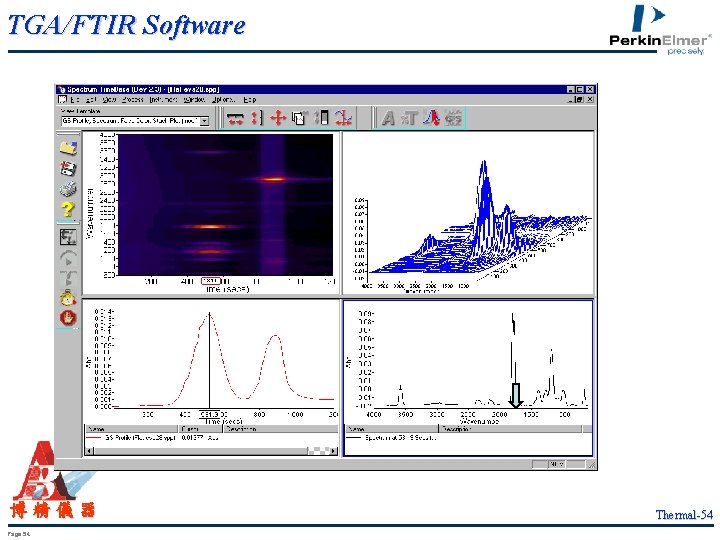Viewport: 720px width, 540px height.
Task: Click the status bar box at bottom right
Action: pyautogui.click(x=558, y=464)
